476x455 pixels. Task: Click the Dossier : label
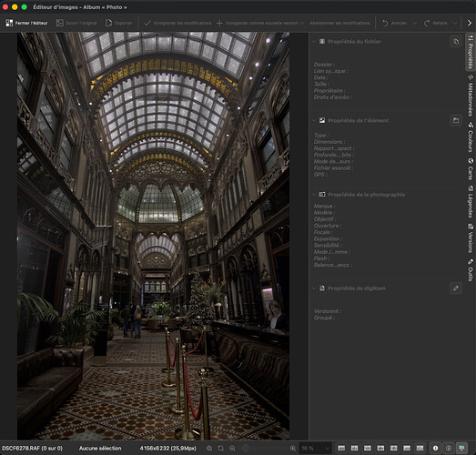tap(324, 65)
